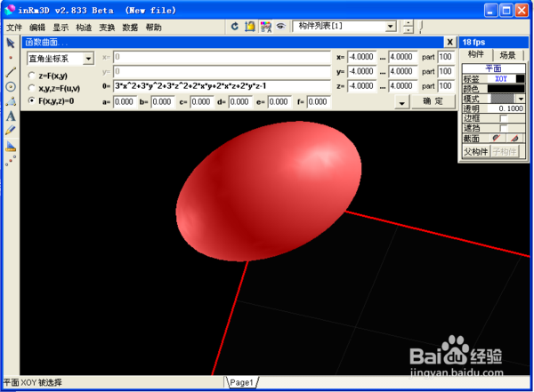Select the x,y,z=F(u,v) radio option
Screen dimensions: 534x392
(x=32, y=88)
